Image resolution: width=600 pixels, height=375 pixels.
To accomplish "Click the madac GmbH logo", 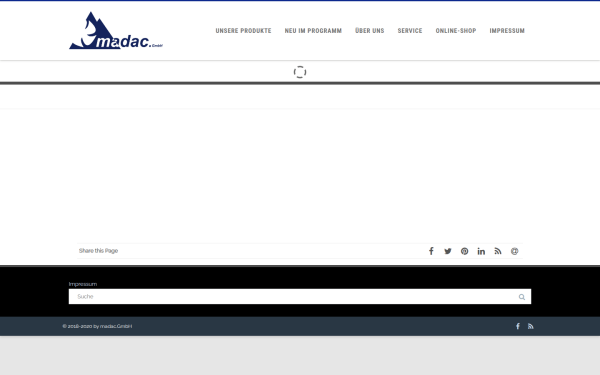I will [116, 31].
